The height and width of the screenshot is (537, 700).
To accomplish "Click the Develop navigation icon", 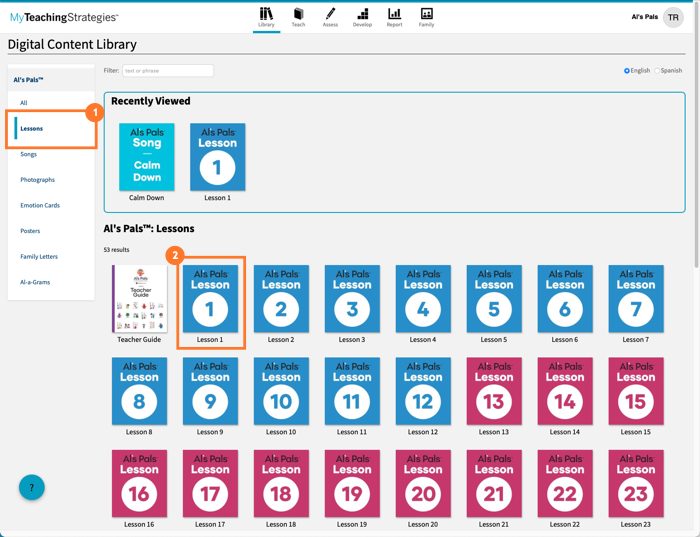I will coord(362,16).
